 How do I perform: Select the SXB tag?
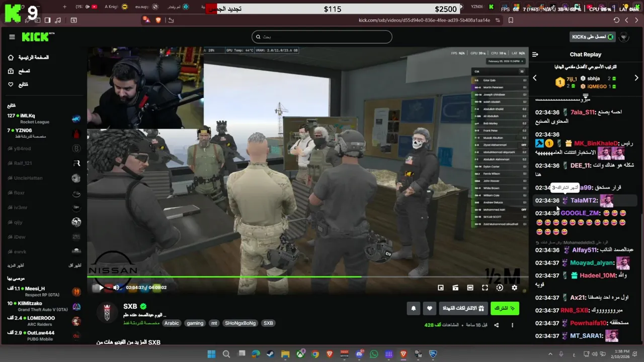268,323
